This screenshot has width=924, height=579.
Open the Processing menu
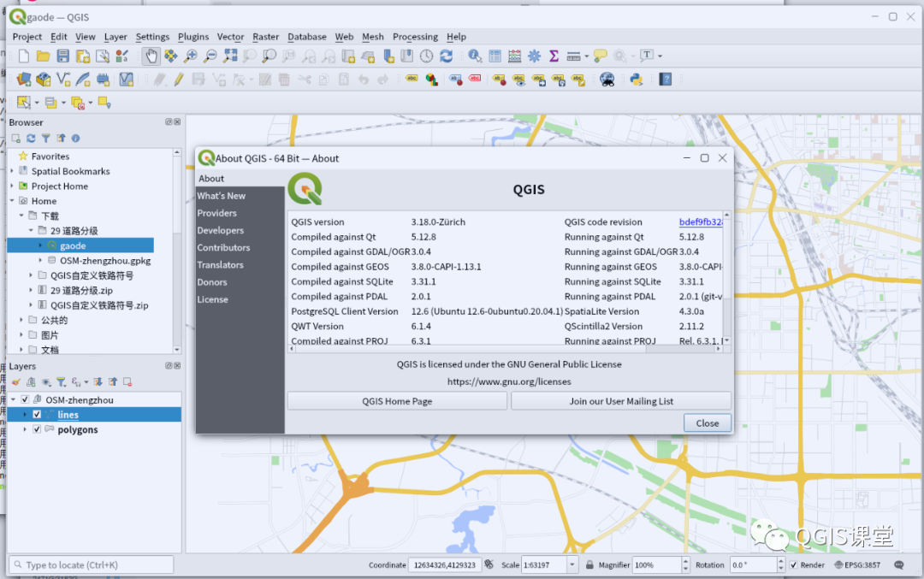coord(416,37)
